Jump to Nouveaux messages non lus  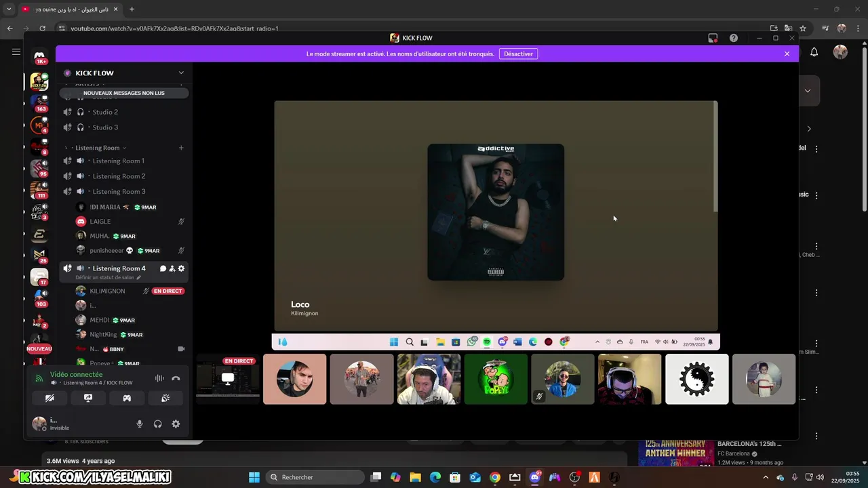pyautogui.click(x=123, y=93)
